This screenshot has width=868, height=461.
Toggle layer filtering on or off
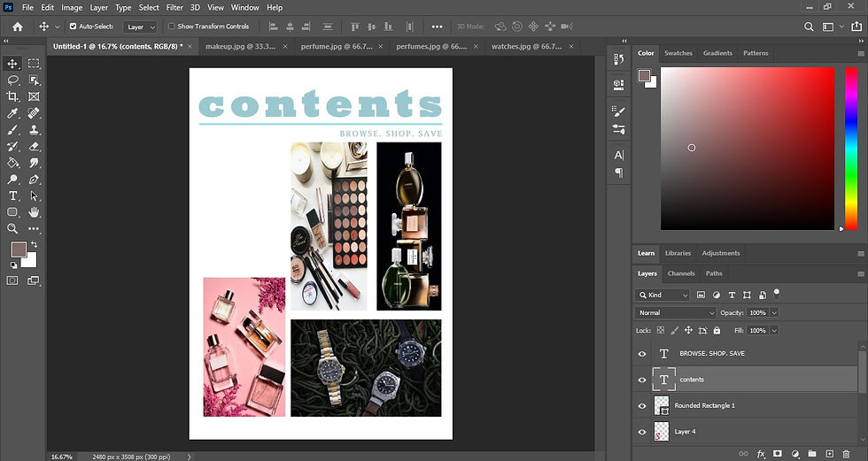click(x=777, y=292)
